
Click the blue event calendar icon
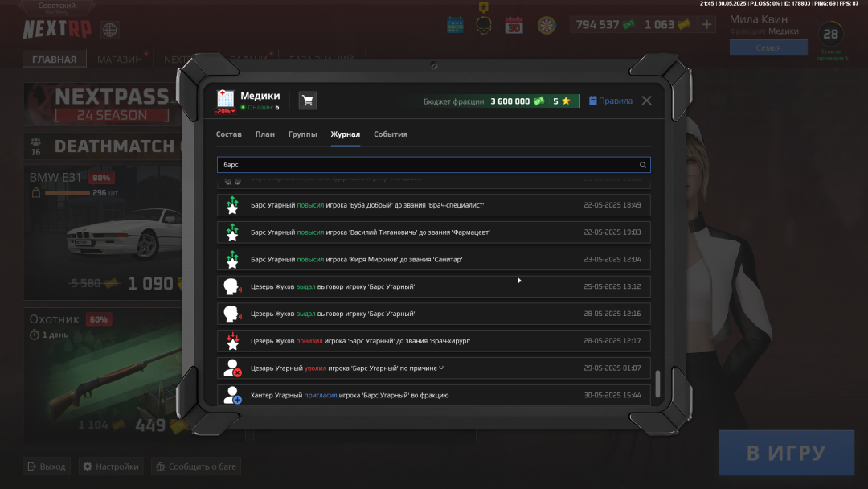[455, 26]
